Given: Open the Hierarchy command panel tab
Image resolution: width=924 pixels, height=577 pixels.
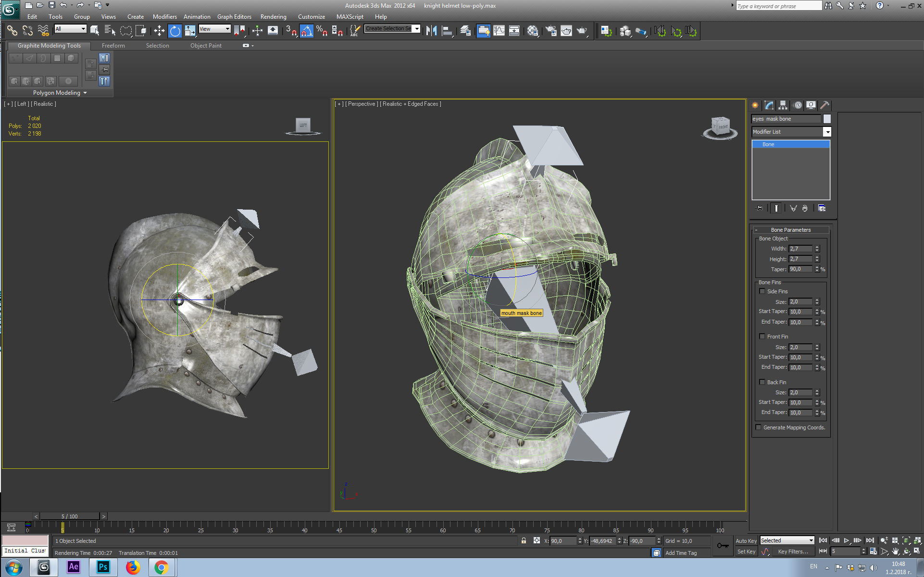Looking at the screenshot, I should click(783, 105).
